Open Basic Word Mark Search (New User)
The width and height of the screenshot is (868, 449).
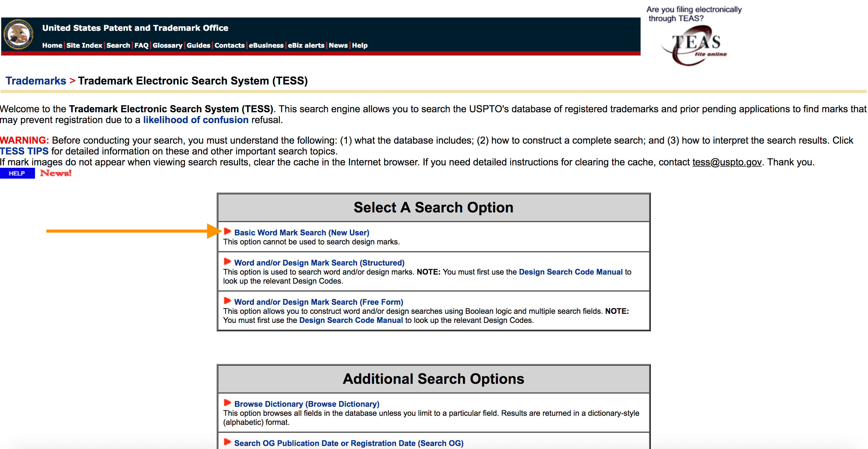(x=302, y=233)
